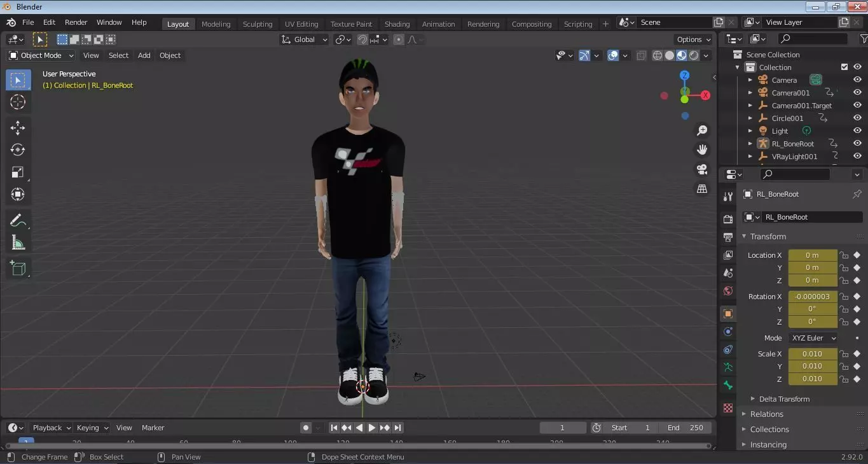
Task: Toggle the snapping magnet button
Action: tap(362, 39)
